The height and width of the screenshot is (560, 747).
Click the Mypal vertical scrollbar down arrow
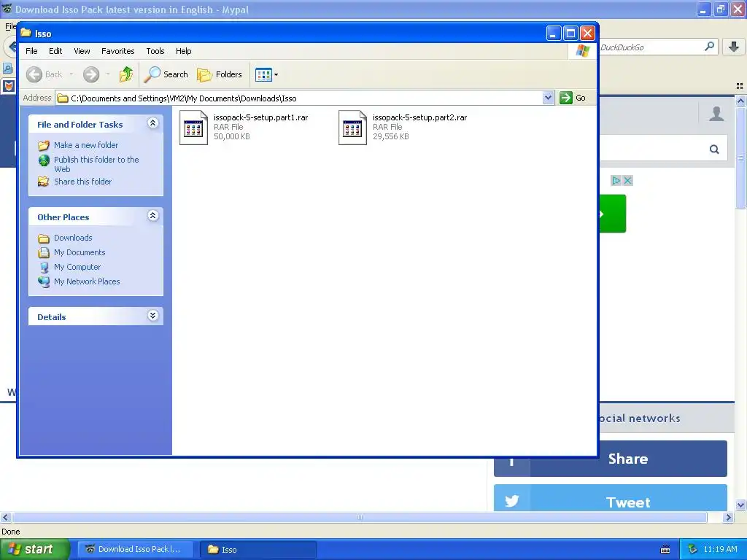click(741, 505)
